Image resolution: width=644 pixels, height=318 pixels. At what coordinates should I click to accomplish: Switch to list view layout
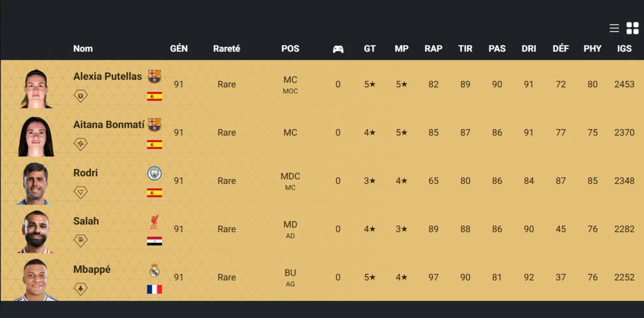click(x=614, y=28)
